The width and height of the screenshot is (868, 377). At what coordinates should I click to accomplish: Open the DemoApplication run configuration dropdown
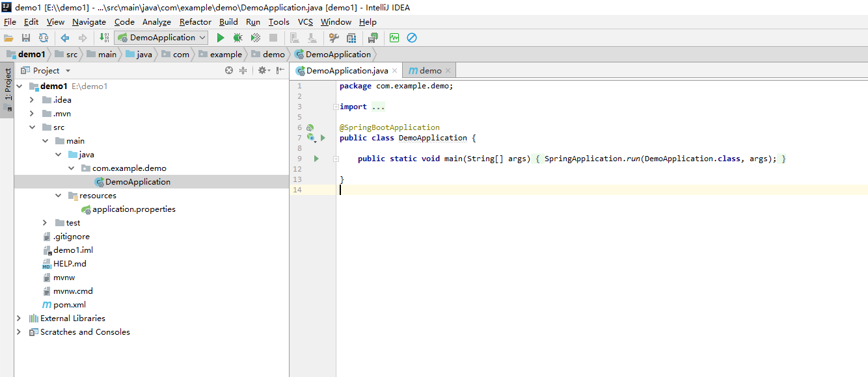click(161, 38)
